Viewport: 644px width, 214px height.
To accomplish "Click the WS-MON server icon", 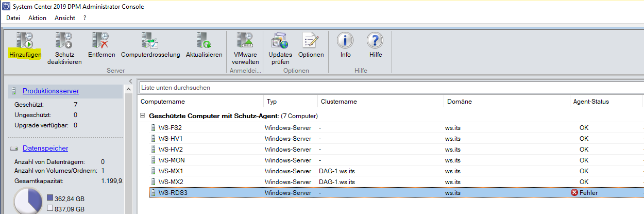I will [153, 160].
